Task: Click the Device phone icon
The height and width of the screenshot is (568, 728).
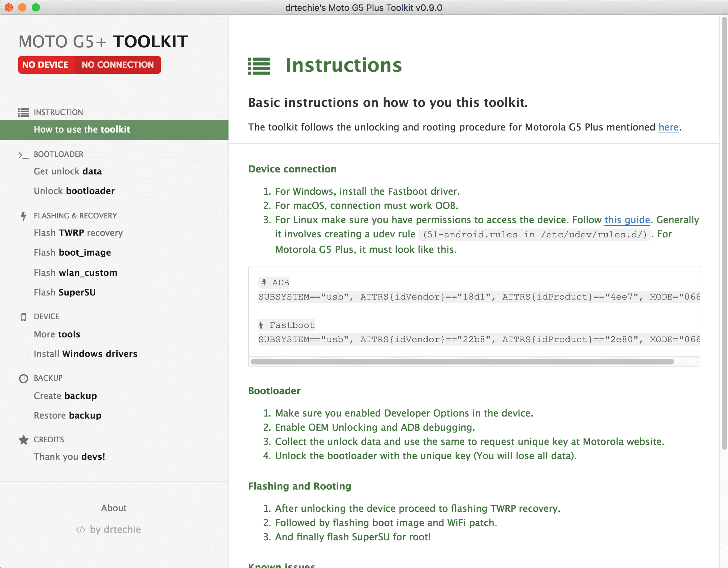Action: (23, 317)
